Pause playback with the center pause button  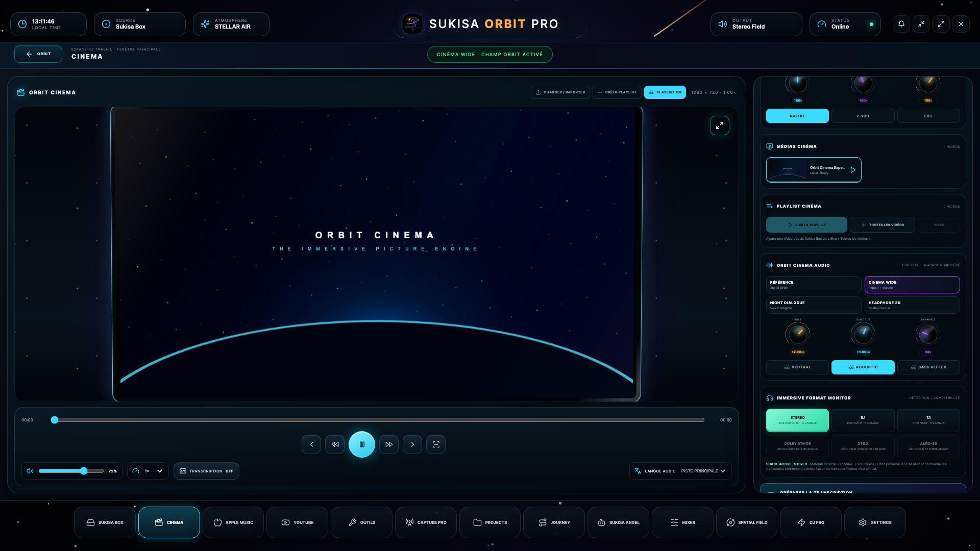(362, 444)
